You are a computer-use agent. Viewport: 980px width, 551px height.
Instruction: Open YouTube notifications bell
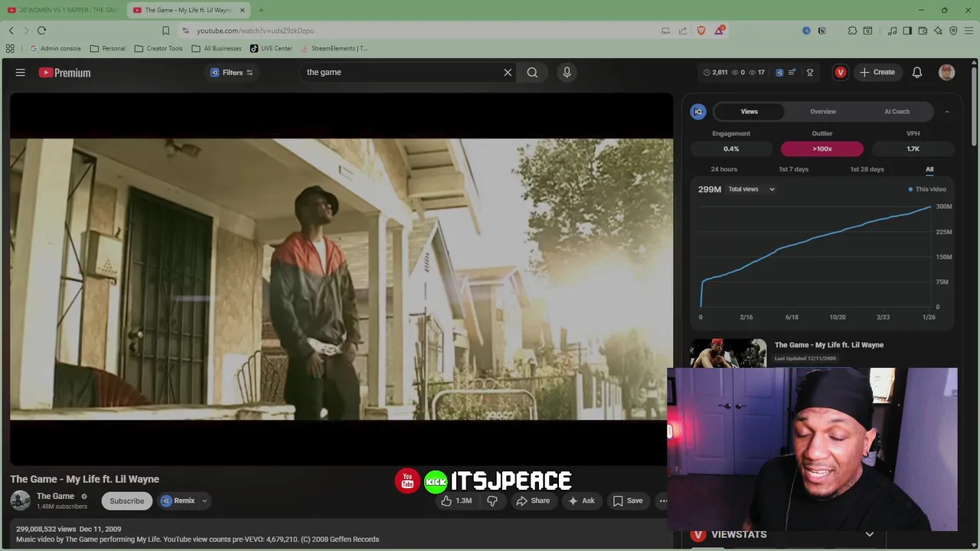coord(917,73)
